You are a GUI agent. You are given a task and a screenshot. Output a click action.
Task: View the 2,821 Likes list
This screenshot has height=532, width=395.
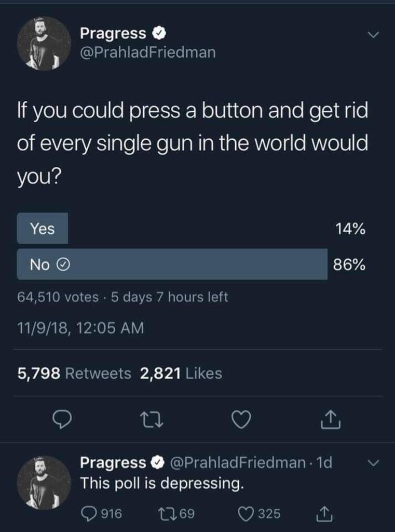pos(181,373)
